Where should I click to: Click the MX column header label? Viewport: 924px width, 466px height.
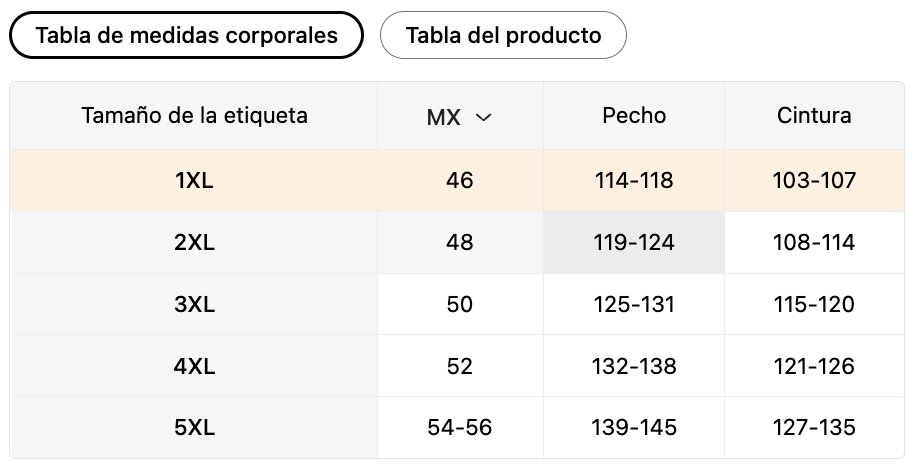click(443, 117)
